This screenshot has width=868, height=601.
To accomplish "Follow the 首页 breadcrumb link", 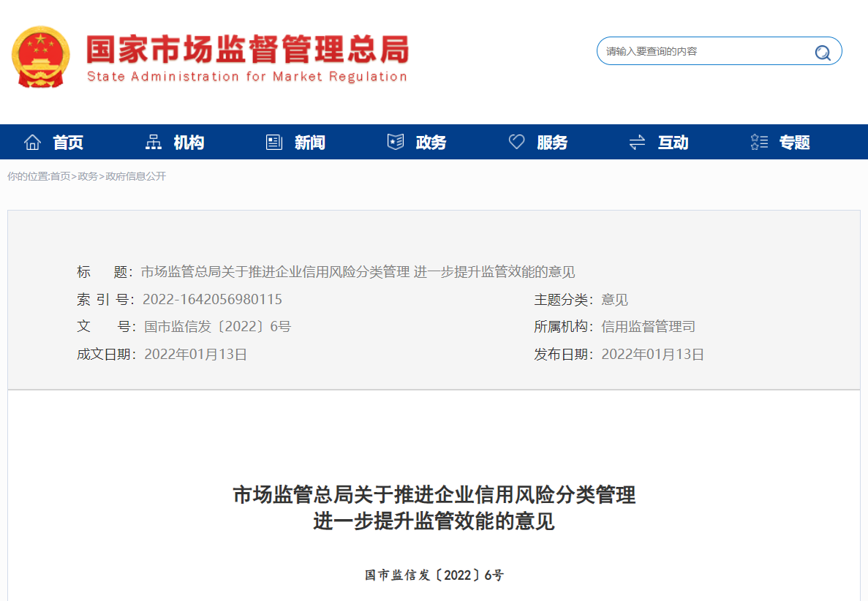I will (x=61, y=176).
